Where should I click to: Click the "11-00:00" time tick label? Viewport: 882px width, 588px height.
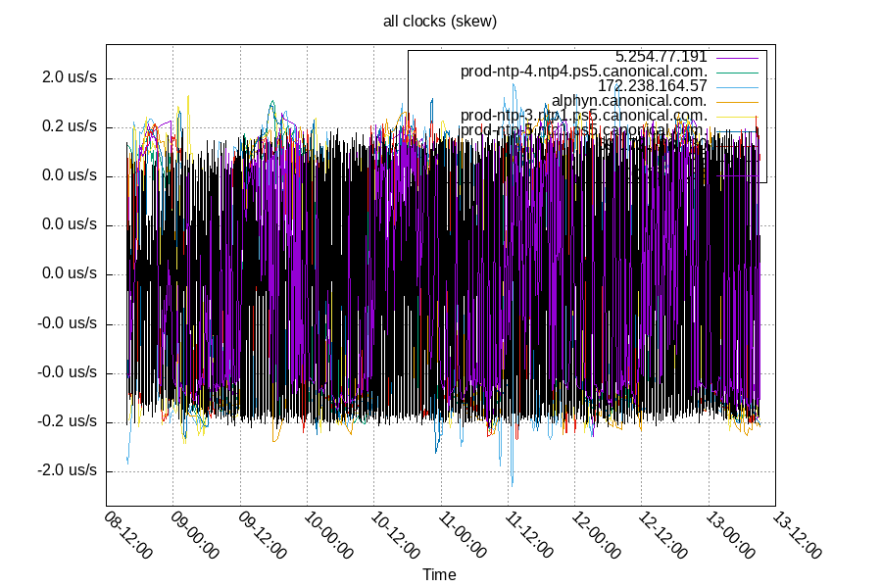click(x=463, y=535)
